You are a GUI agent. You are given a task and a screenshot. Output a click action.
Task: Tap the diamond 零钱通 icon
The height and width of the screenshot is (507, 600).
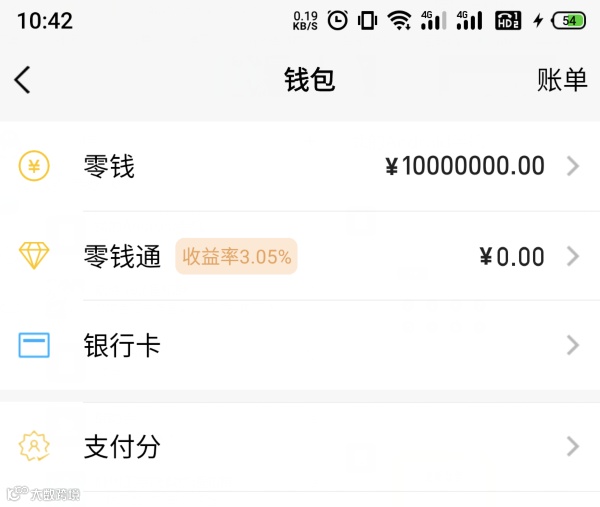(34, 256)
